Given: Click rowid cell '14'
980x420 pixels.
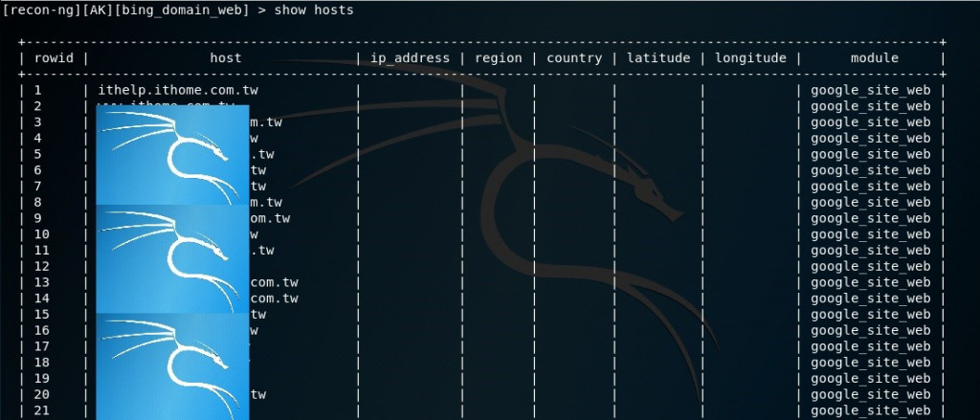Looking at the screenshot, I should point(42,298).
